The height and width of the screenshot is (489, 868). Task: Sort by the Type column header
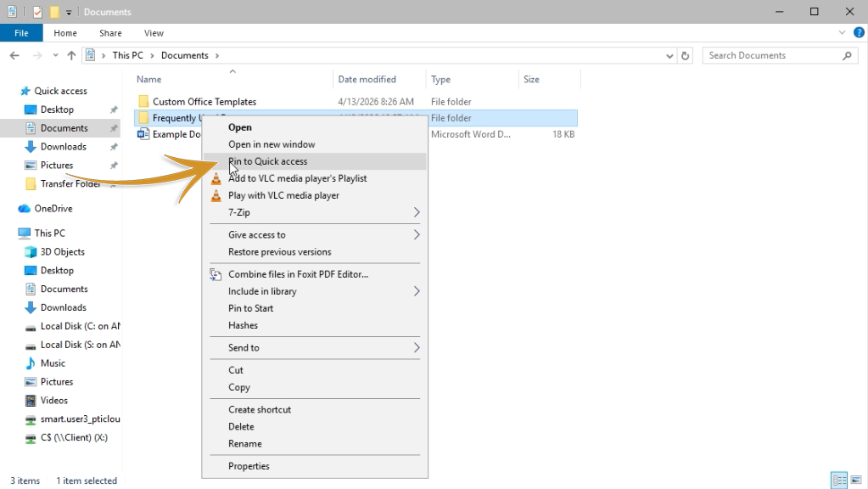440,79
